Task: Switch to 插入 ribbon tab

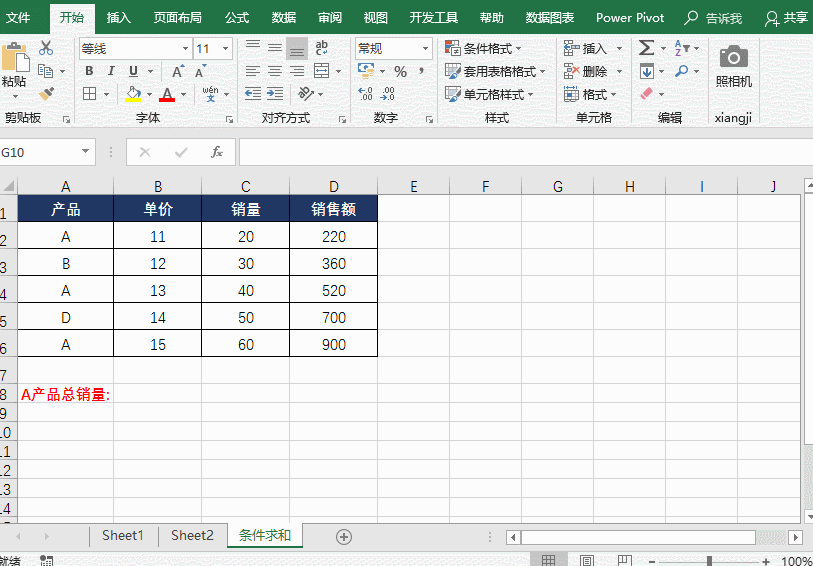Action: point(119,18)
